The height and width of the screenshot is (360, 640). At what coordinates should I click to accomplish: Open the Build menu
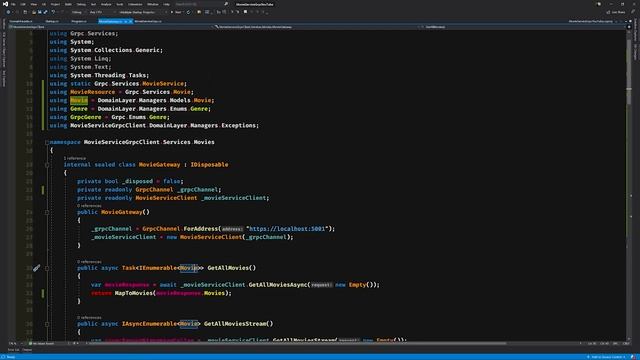[x=68, y=4]
